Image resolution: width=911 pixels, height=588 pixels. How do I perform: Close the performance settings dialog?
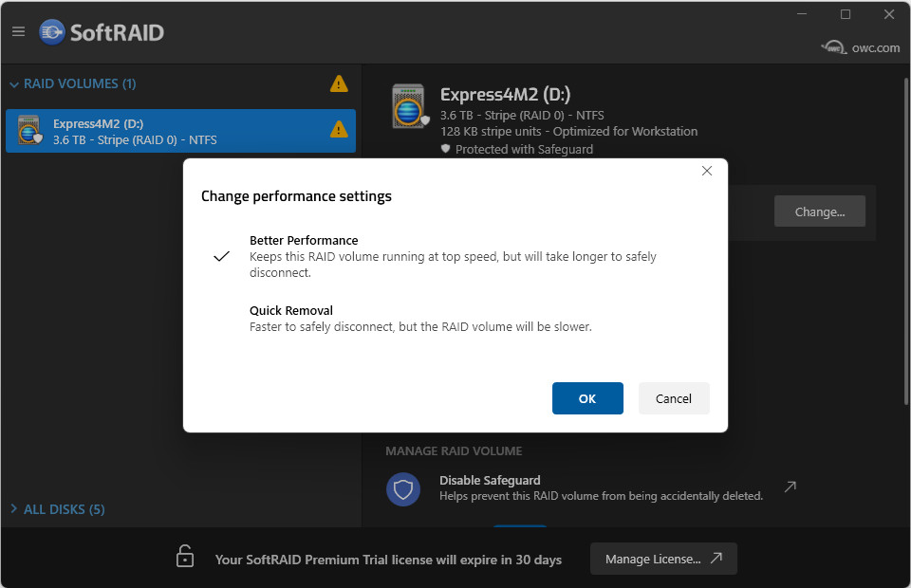(x=706, y=171)
